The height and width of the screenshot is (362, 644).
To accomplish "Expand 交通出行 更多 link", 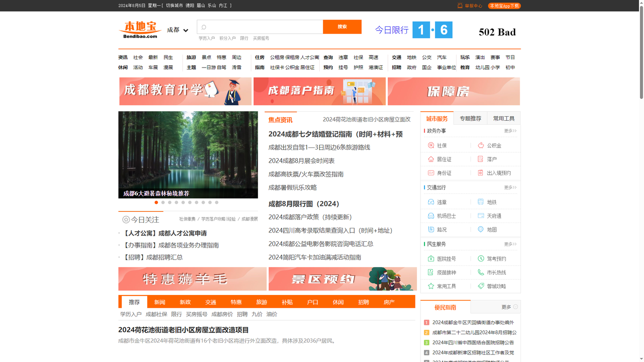I will coord(510,188).
